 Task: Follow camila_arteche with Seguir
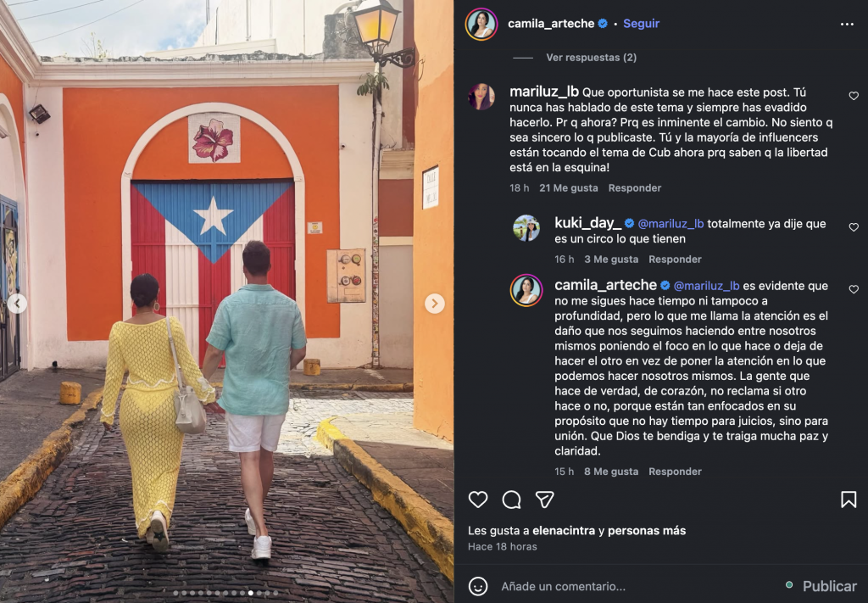(x=641, y=24)
